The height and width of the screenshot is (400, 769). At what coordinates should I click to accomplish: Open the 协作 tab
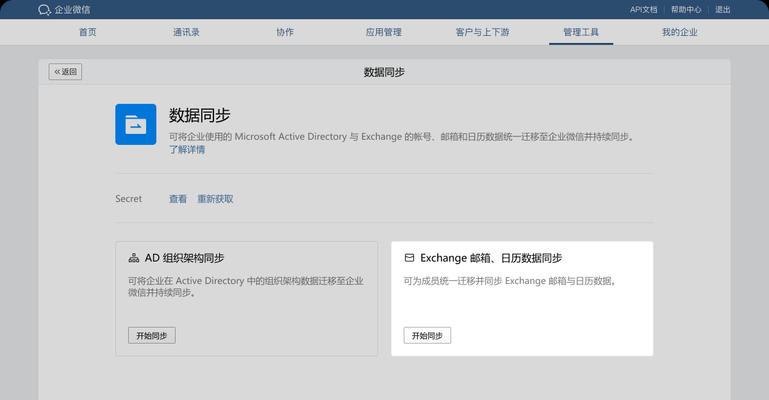coord(285,32)
